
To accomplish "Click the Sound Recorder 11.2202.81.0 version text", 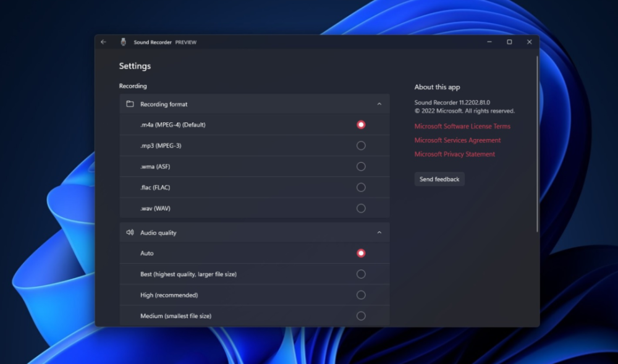I will (x=452, y=103).
